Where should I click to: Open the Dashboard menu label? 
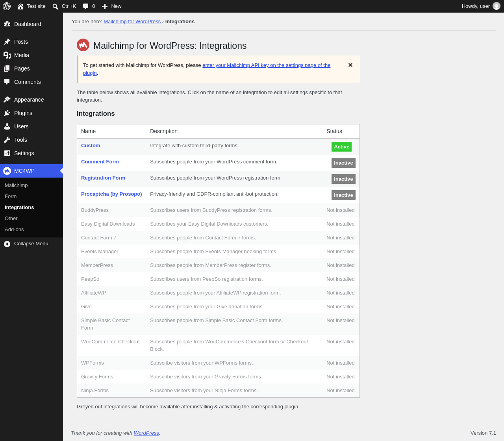28,24
